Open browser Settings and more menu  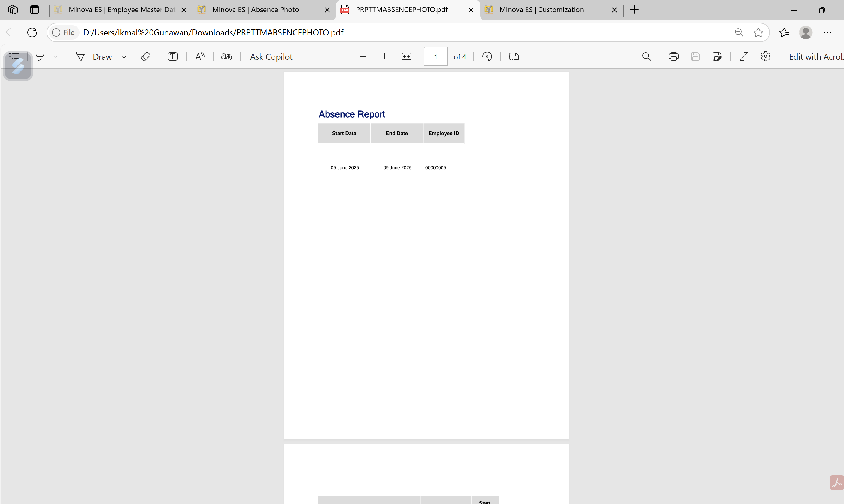coord(827,32)
